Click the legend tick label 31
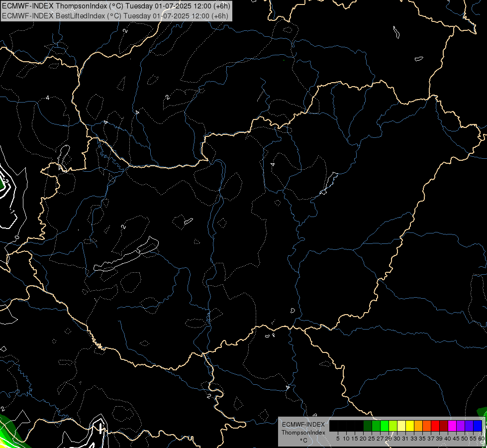 pyautogui.click(x=405, y=439)
